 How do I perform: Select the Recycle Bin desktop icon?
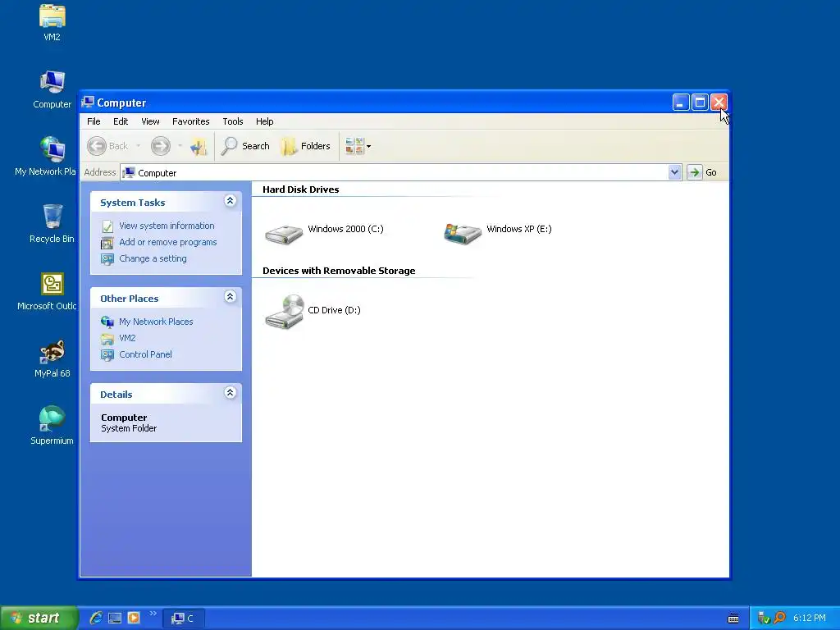(52, 217)
